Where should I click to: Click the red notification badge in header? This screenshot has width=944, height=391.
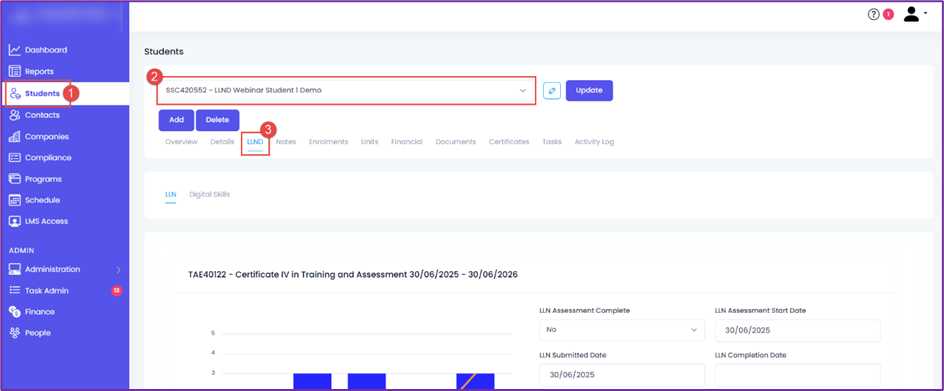click(x=888, y=14)
